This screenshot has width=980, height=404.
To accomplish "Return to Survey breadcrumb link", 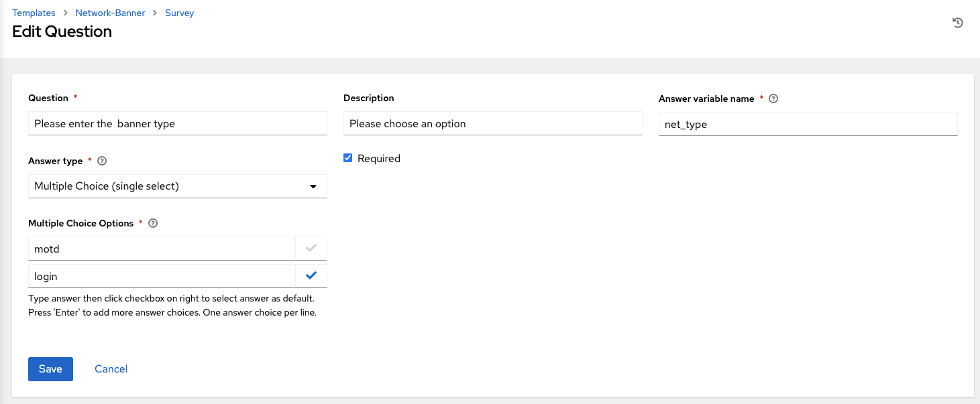I will click(179, 13).
